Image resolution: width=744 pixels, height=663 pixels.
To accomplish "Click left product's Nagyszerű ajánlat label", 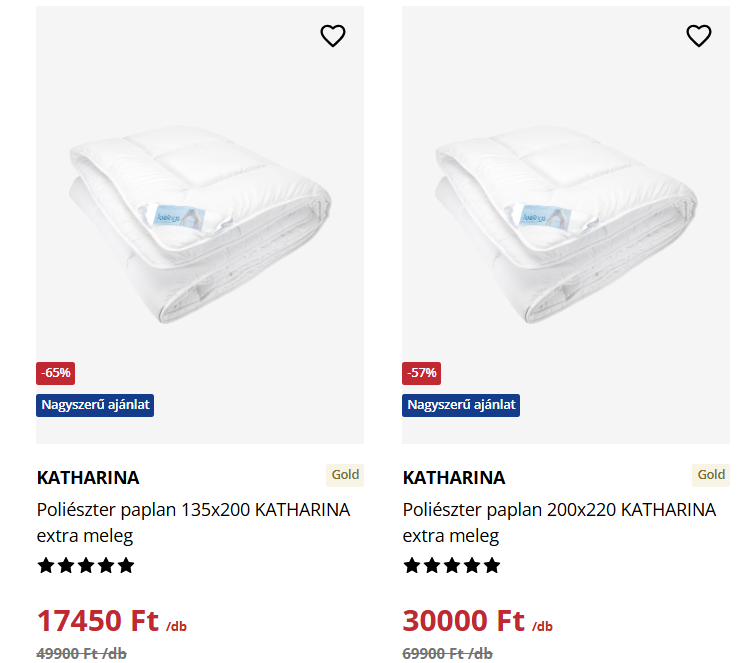I will 96,405.
